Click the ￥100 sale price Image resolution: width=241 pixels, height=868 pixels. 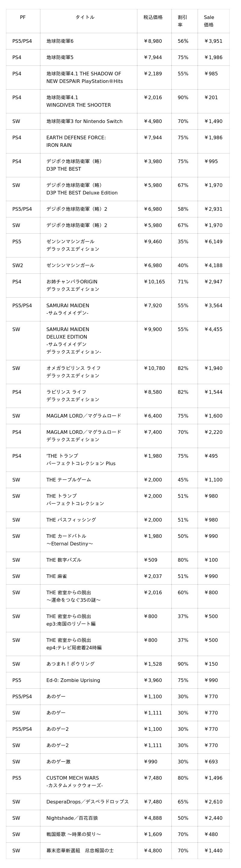click(x=211, y=560)
